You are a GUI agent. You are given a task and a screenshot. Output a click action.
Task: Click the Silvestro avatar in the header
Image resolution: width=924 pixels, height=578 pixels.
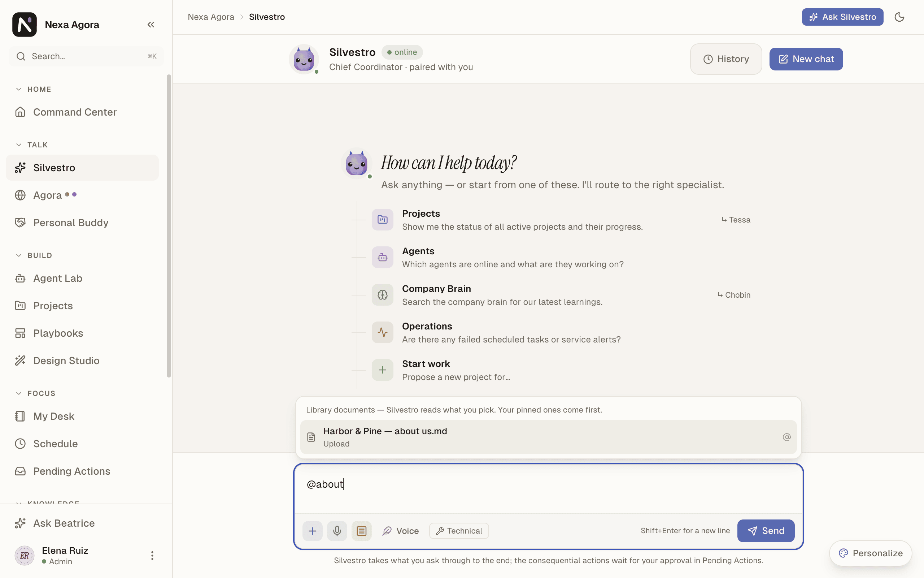coord(304,59)
